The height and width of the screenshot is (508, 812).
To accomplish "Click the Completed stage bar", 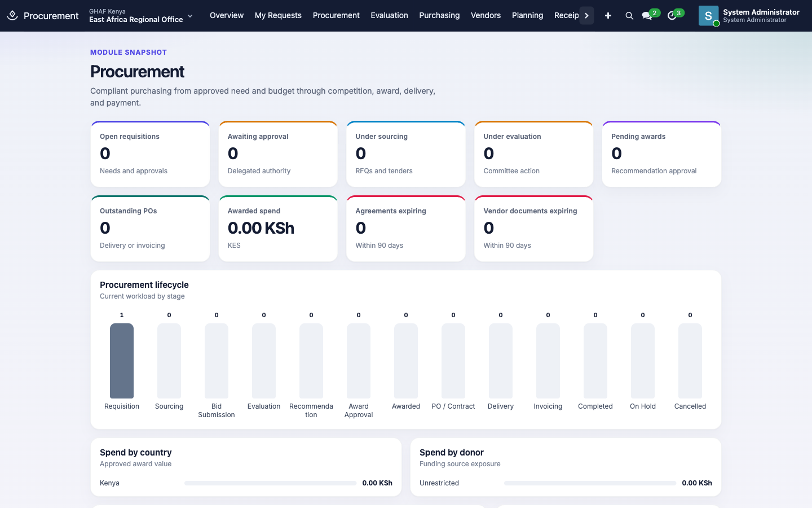I will pyautogui.click(x=595, y=361).
